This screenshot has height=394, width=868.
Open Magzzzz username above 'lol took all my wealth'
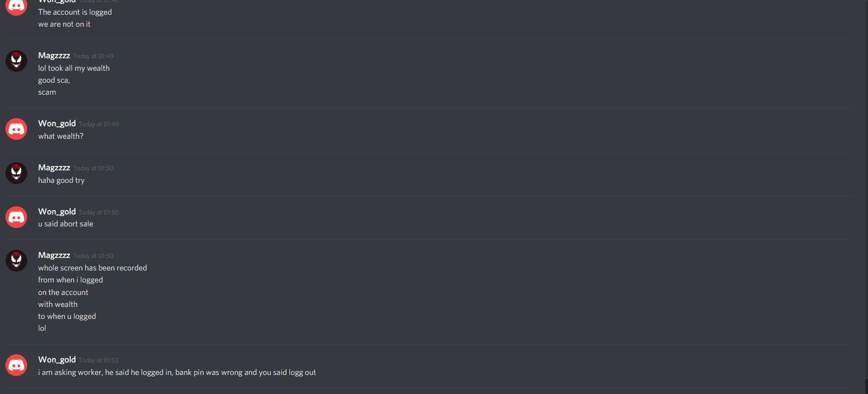pyautogui.click(x=54, y=56)
